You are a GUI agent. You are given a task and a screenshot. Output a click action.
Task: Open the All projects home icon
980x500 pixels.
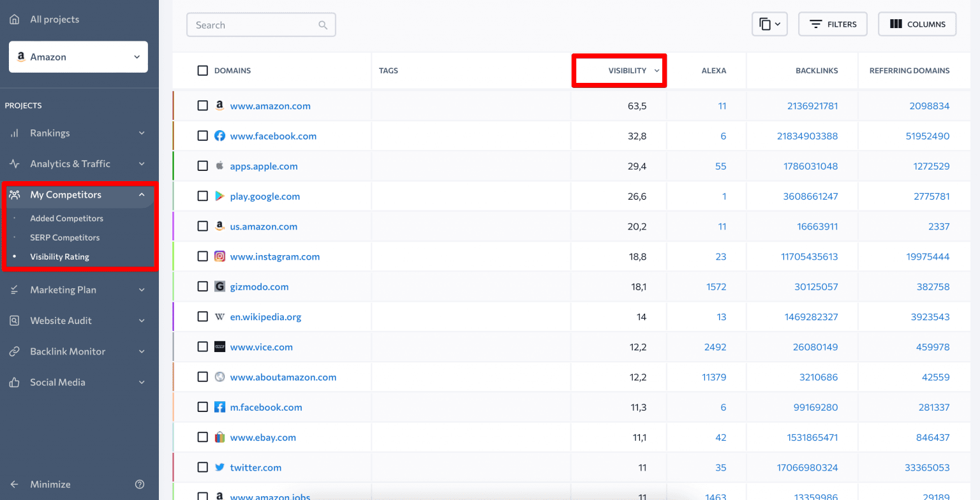(14, 19)
